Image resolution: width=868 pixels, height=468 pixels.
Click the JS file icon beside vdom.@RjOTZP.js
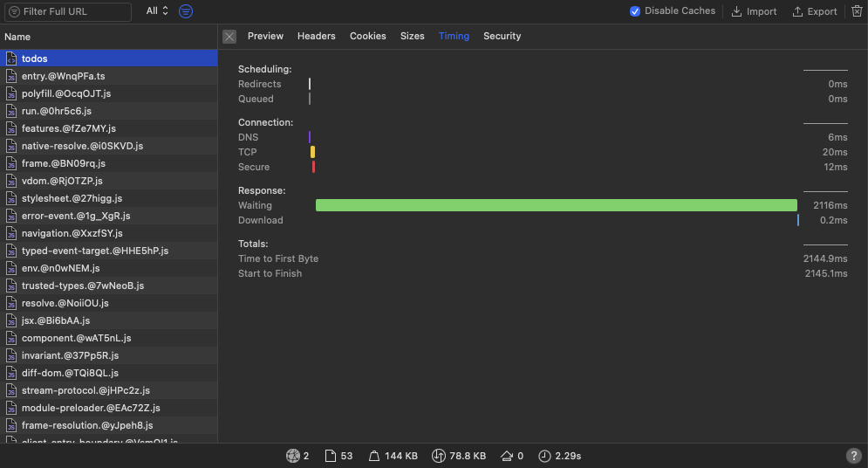11,181
